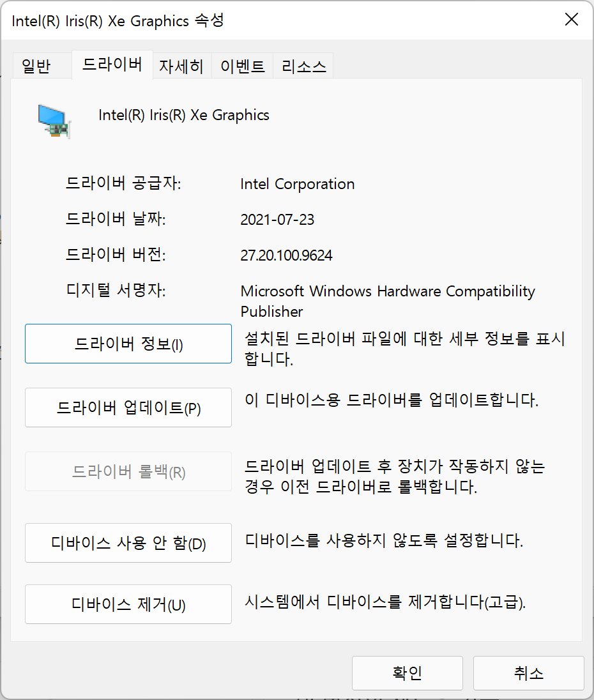
Task: Click the rollback description text
Action: coord(395,476)
